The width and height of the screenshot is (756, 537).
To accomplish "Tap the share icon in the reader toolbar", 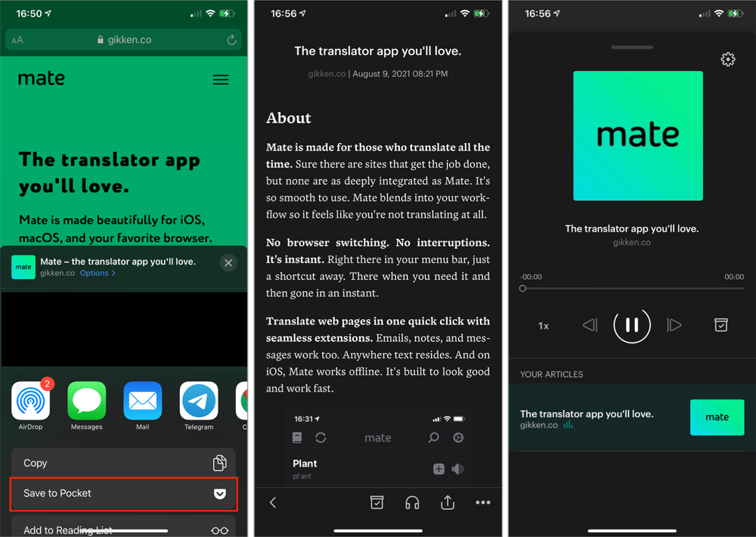I will click(x=447, y=502).
